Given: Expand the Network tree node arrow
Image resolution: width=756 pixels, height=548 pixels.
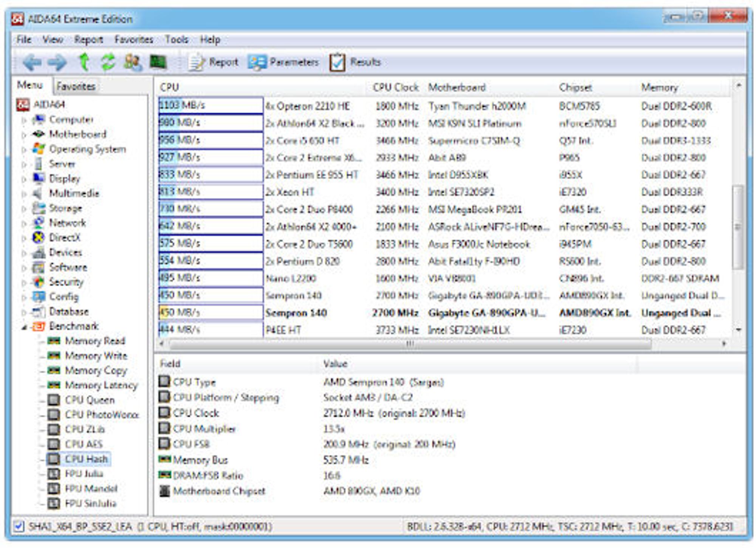Looking at the screenshot, I should (24, 224).
